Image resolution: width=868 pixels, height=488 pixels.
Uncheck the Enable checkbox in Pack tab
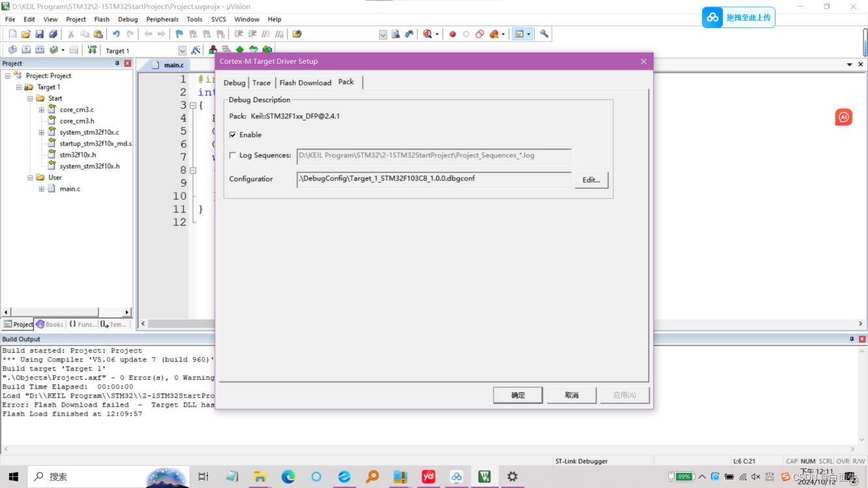232,135
